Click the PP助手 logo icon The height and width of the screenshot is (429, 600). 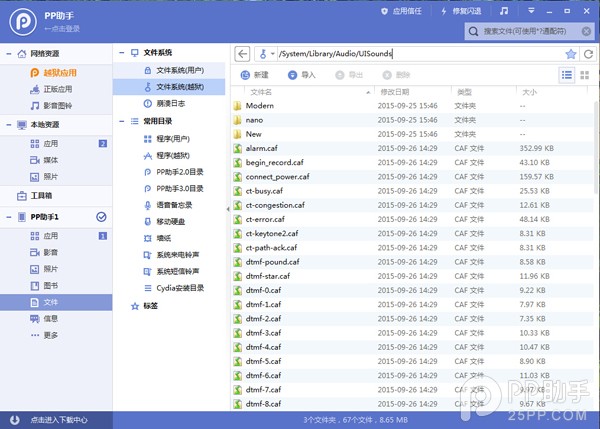click(x=23, y=22)
